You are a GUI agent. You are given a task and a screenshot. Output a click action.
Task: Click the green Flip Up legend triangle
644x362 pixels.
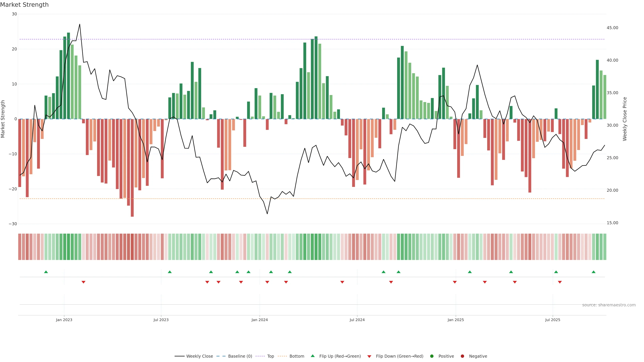click(312, 356)
